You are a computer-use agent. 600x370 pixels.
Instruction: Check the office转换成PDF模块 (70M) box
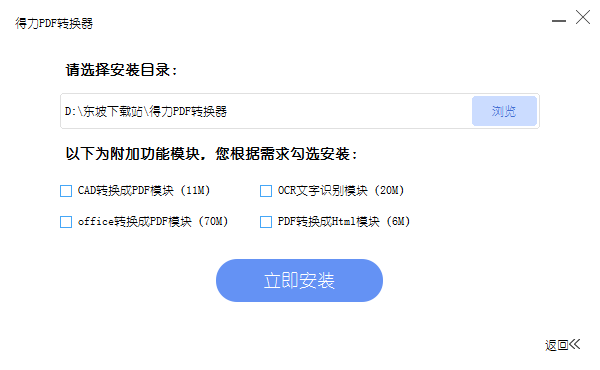66,222
